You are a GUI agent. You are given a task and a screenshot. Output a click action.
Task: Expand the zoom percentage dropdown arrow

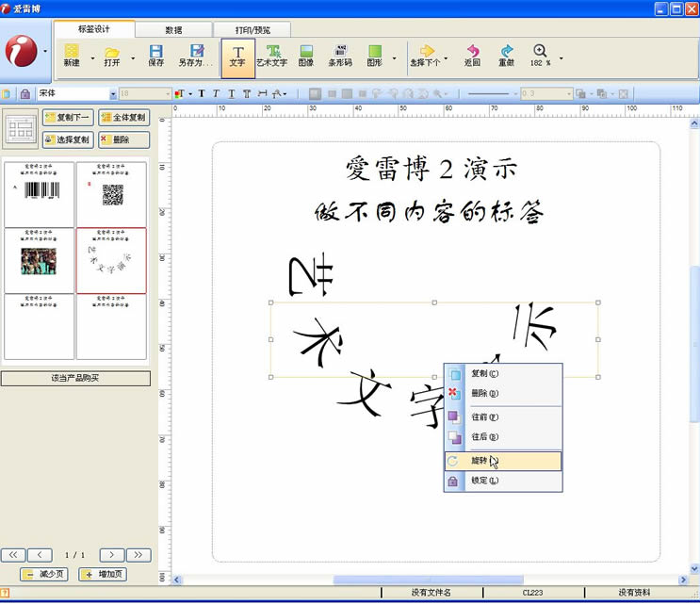click(562, 58)
